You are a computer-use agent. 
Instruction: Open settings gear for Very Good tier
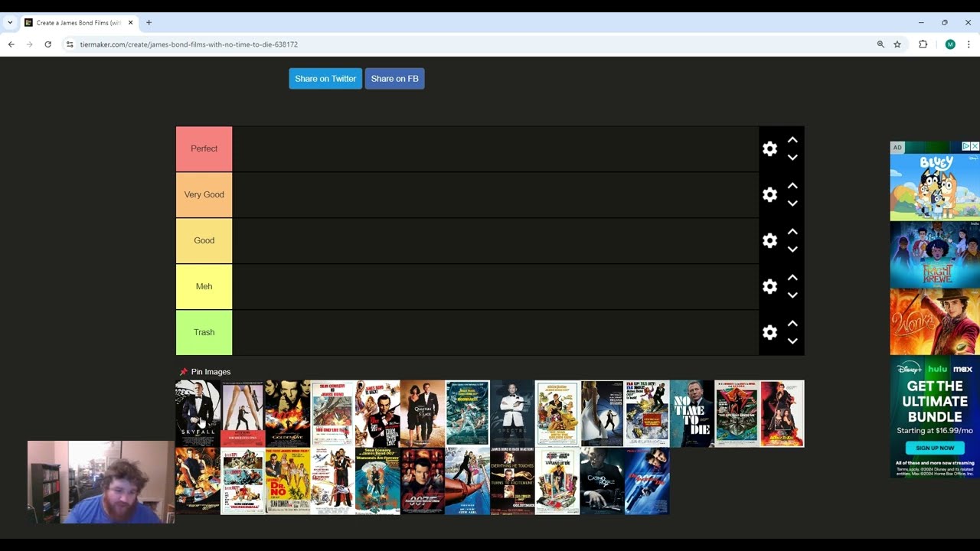(770, 195)
